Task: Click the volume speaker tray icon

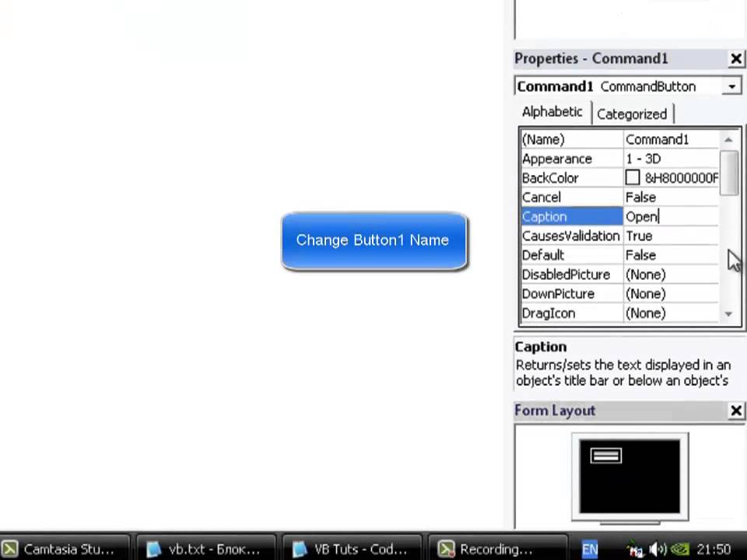Action: 658,550
